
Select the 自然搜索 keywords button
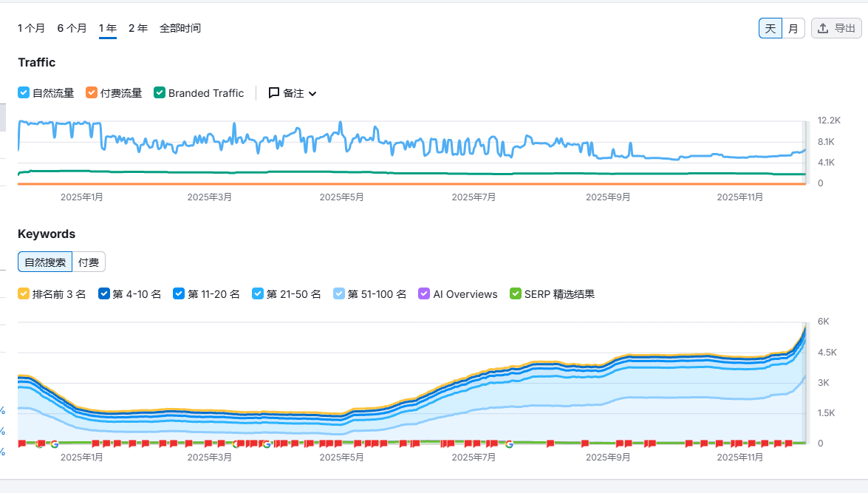click(x=45, y=262)
